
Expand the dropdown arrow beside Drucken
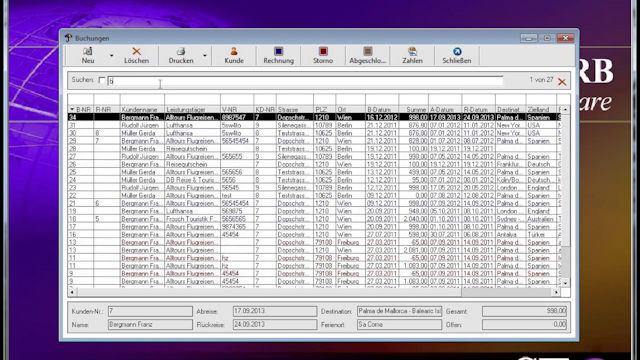click(x=205, y=56)
